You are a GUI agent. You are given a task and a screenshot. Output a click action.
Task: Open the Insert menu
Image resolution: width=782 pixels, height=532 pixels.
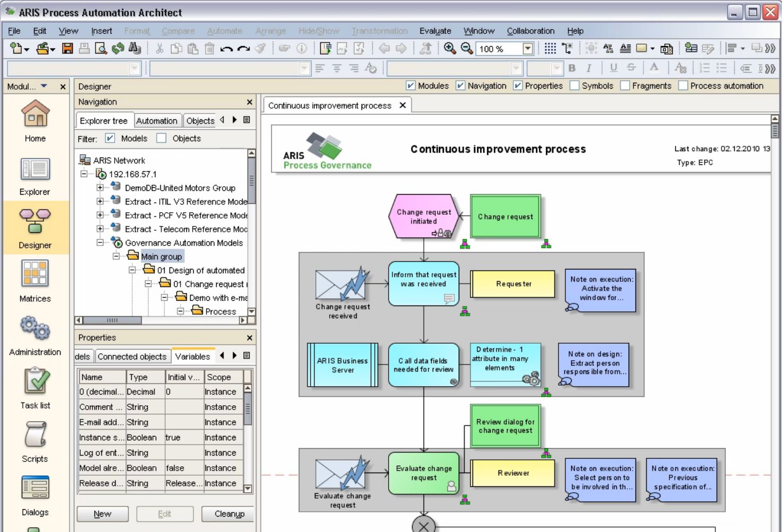point(101,31)
